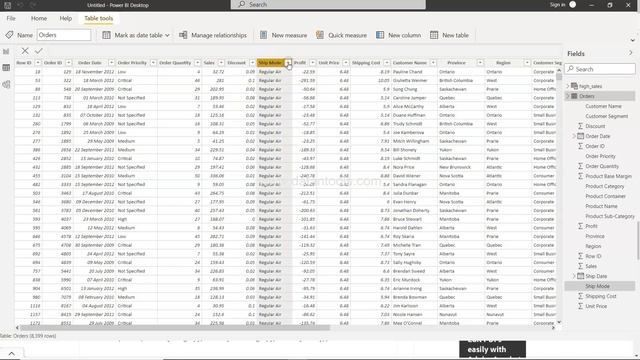640x360 pixels.
Task: Click the Name tag icon
Action: click(x=9, y=35)
